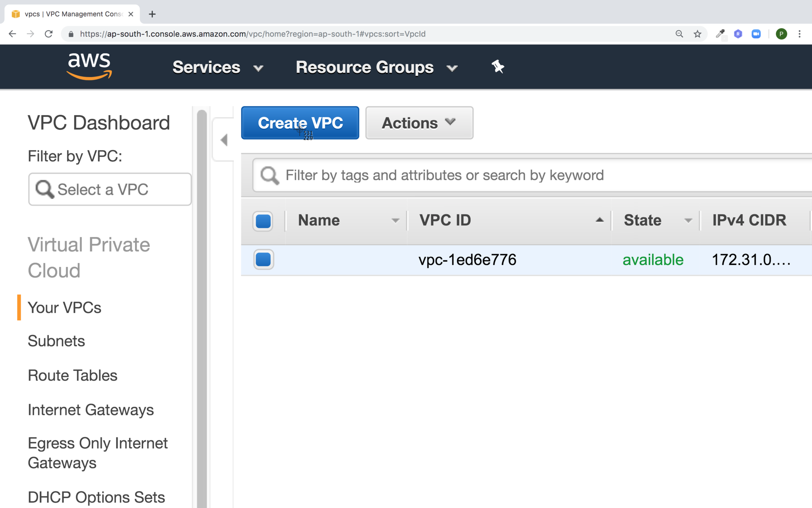The height and width of the screenshot is (508, 812).
Task: Collapse the sidebar with left arrow
Action: (224, 140)
